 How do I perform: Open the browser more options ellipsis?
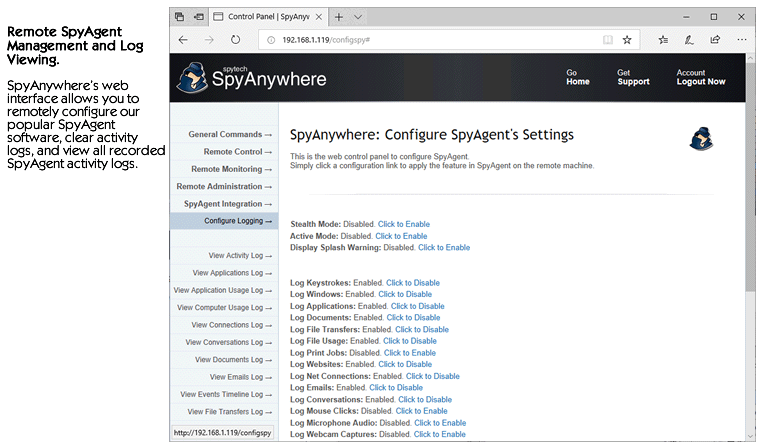pyautogui.click(x=742, y=40)
